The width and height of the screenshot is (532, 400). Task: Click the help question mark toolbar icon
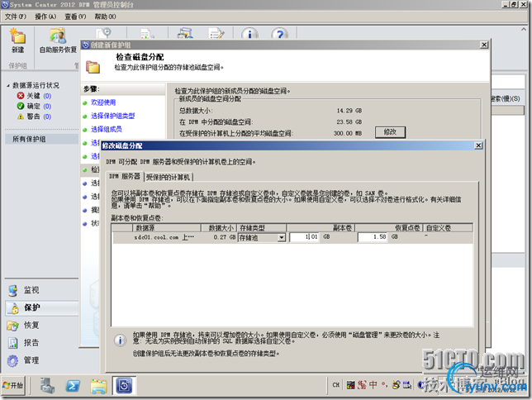(279, 33)
